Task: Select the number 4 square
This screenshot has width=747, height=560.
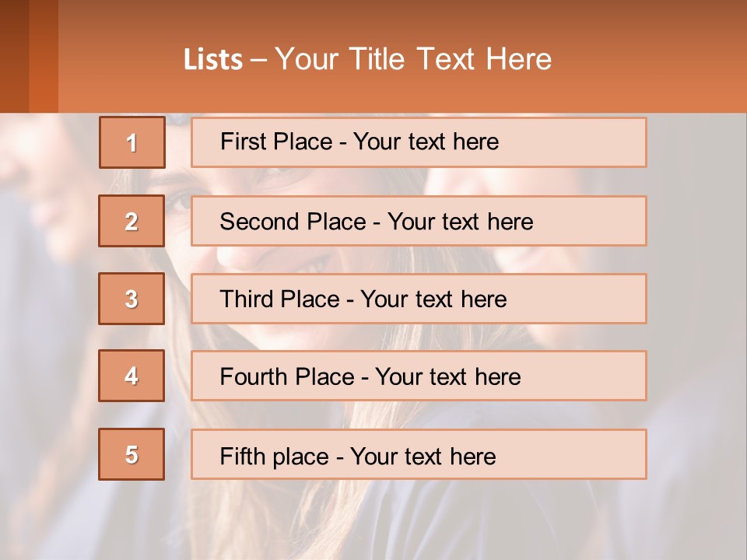Action: point(132,376)
